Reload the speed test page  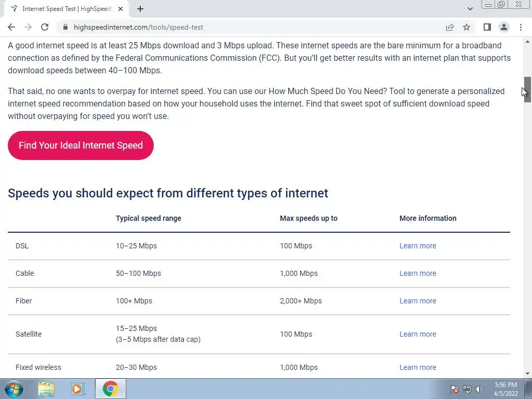tap(45, 27)
